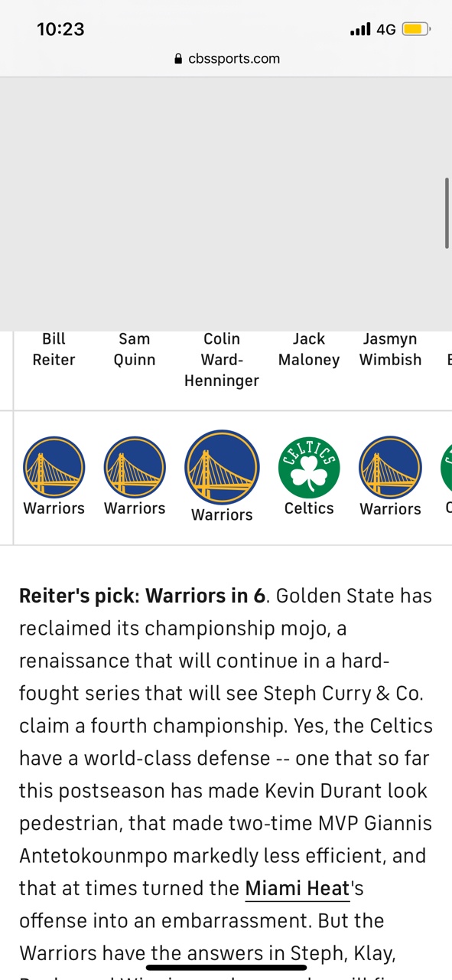Tap the partially visible Celtics logo at right edge
This screenshot has width=452, height=980.
[447, 467]
